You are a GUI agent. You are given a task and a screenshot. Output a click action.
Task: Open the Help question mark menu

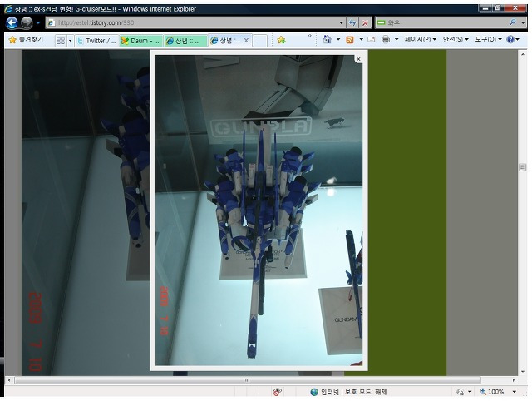point(513,39)
